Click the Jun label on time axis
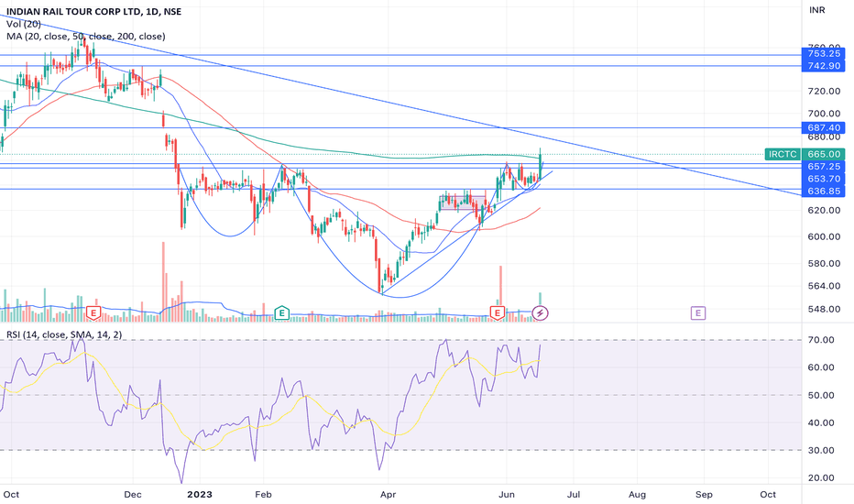854x504 pixels. pos(507,494)
